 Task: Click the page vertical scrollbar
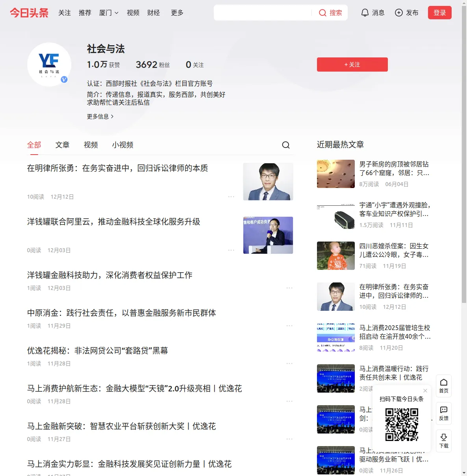(x=464, y=154)
